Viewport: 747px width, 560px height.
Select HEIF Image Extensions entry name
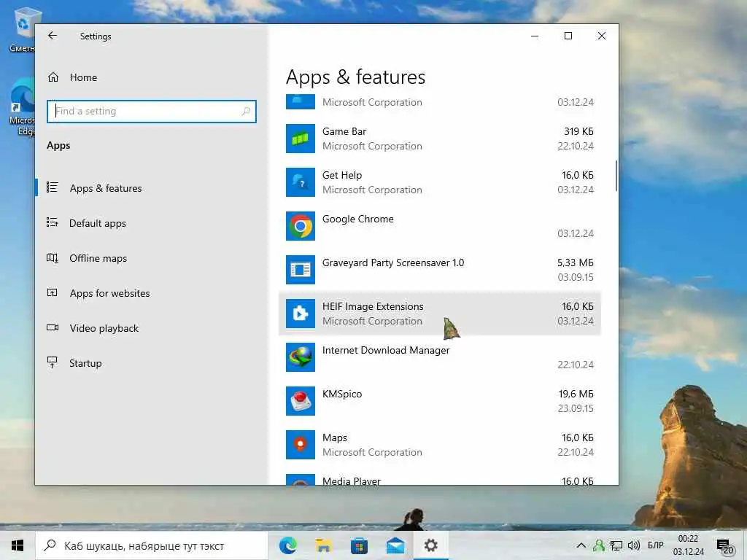373,307
